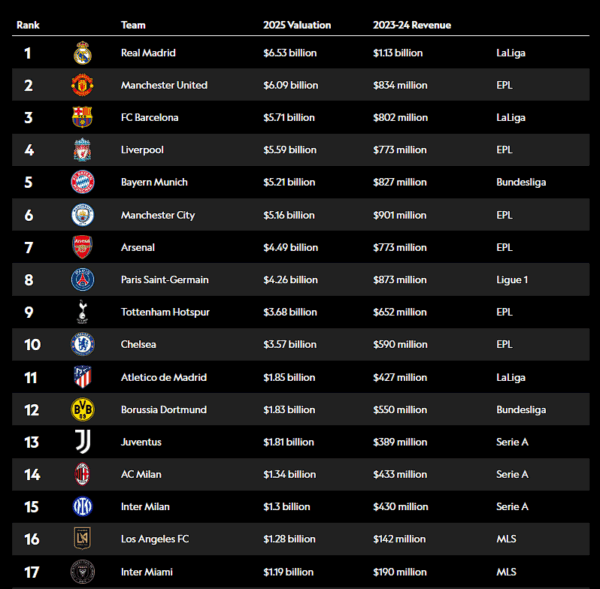Click the Juventus J logo
Screen dimensions: 600x589
pyautogui.click(x=83, y=441)
